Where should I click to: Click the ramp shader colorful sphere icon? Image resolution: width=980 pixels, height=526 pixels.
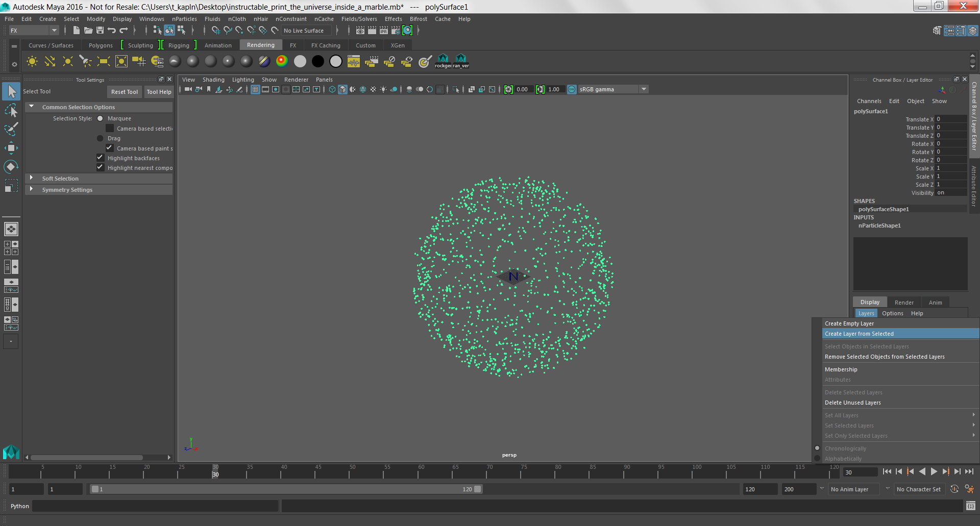[282, 62]
